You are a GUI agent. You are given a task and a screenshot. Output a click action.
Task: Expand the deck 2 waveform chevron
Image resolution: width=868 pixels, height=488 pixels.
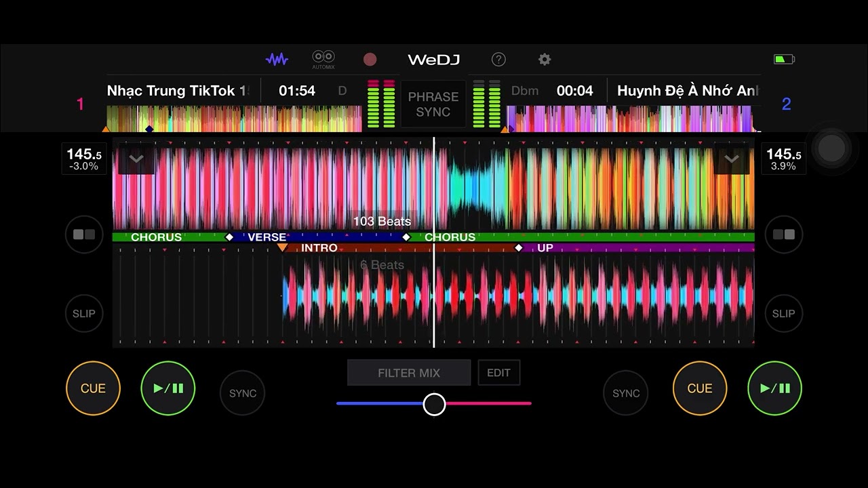[x=732, y=159]
